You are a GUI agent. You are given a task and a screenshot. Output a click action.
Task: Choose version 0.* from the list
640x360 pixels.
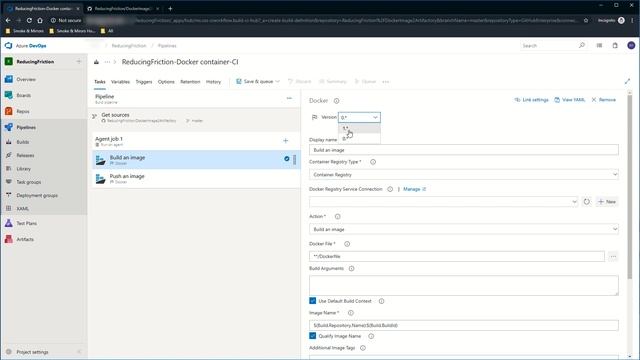[x=359, y=139]
